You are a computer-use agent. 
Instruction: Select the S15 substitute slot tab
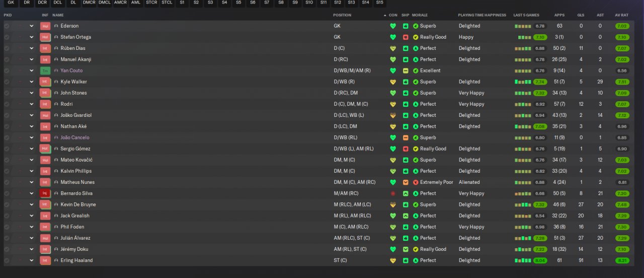tap(379, 3)
